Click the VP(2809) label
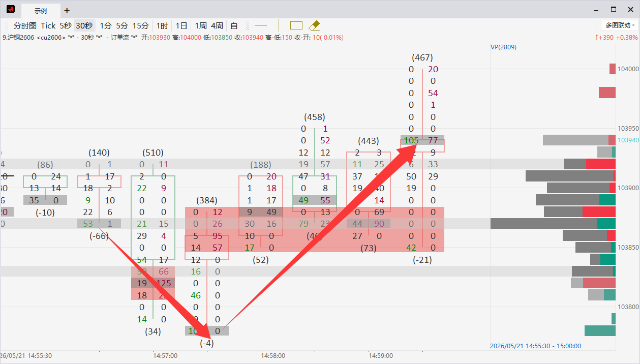Viewport: 640px width, 364px height. click(503, 47)
